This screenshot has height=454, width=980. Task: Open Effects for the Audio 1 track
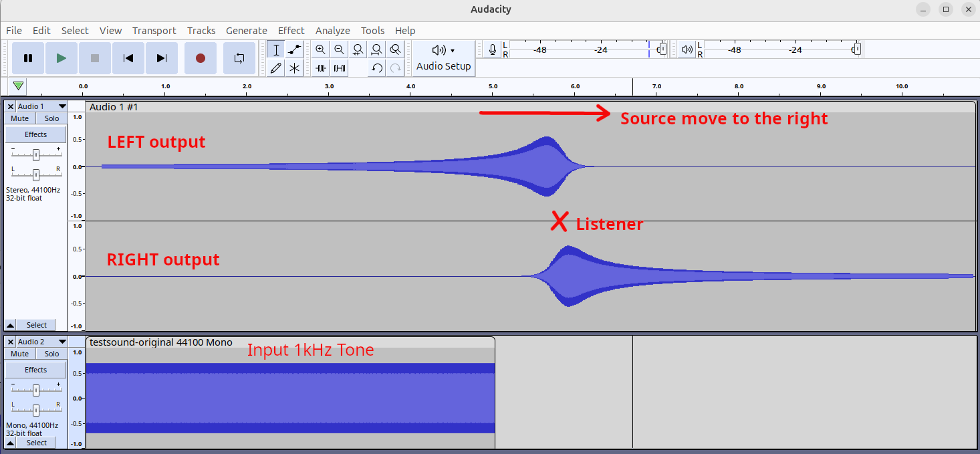tap(36, 134)
